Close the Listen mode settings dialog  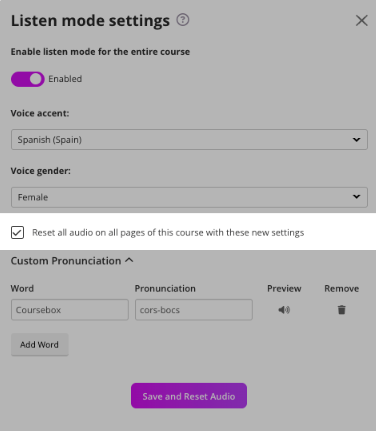(362, 21)
